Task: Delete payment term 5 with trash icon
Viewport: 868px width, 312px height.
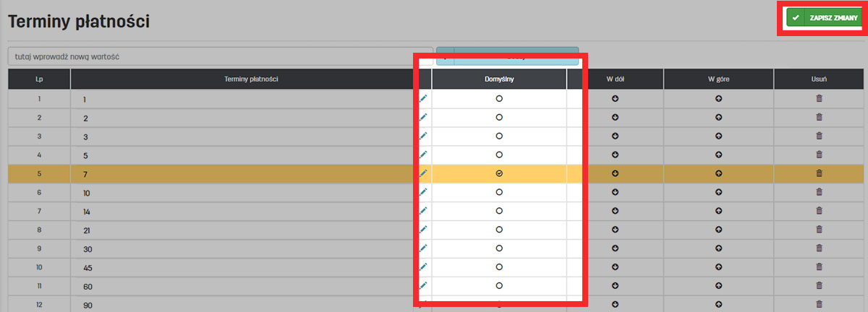Action: click(x=819, y=155)
